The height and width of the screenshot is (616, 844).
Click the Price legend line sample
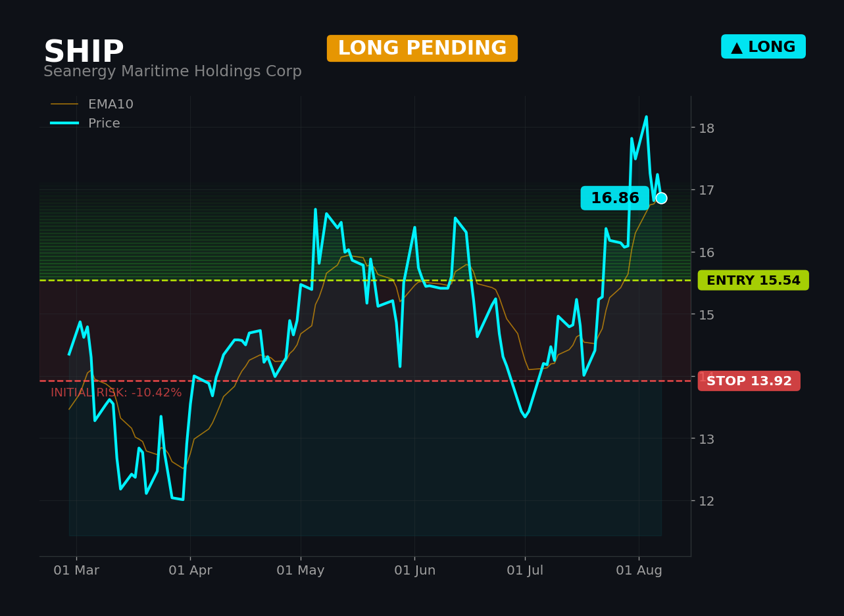click(x=64, y=124)
